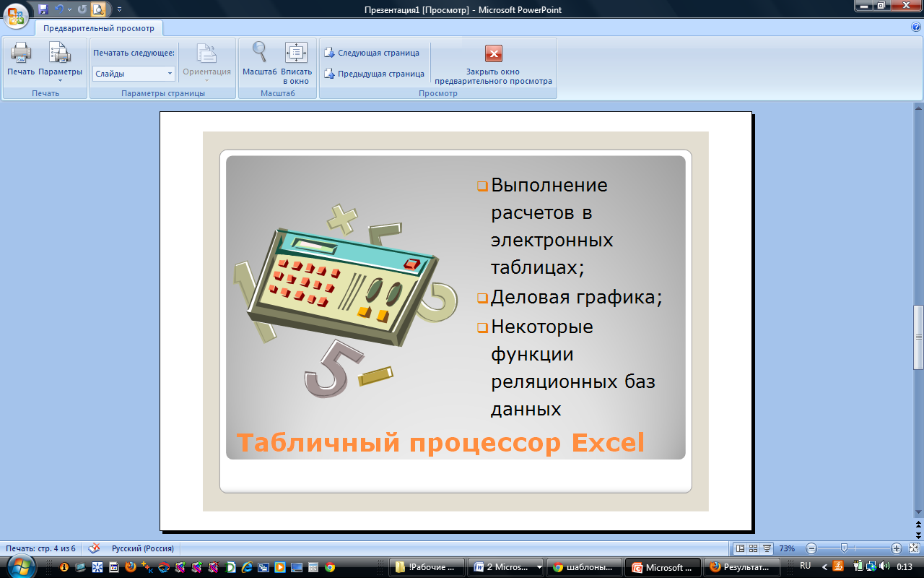Click Fit slide to current window icon
Viewport: 924px width, 578px height.
pos(915,548)
